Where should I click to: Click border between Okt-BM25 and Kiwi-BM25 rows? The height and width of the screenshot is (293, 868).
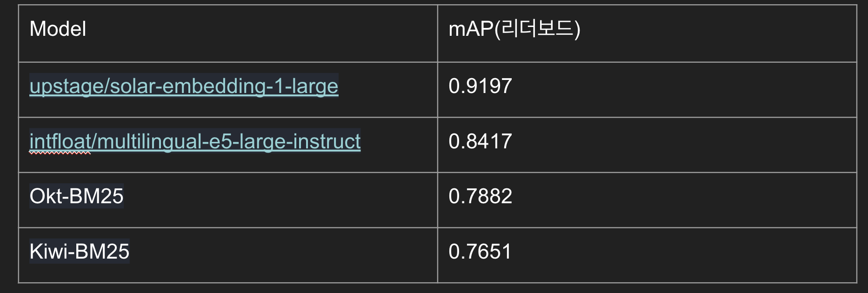[228, 227]
